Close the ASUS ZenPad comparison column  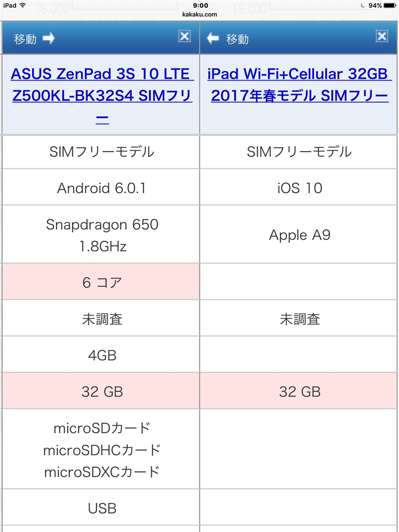click(184, 36)
